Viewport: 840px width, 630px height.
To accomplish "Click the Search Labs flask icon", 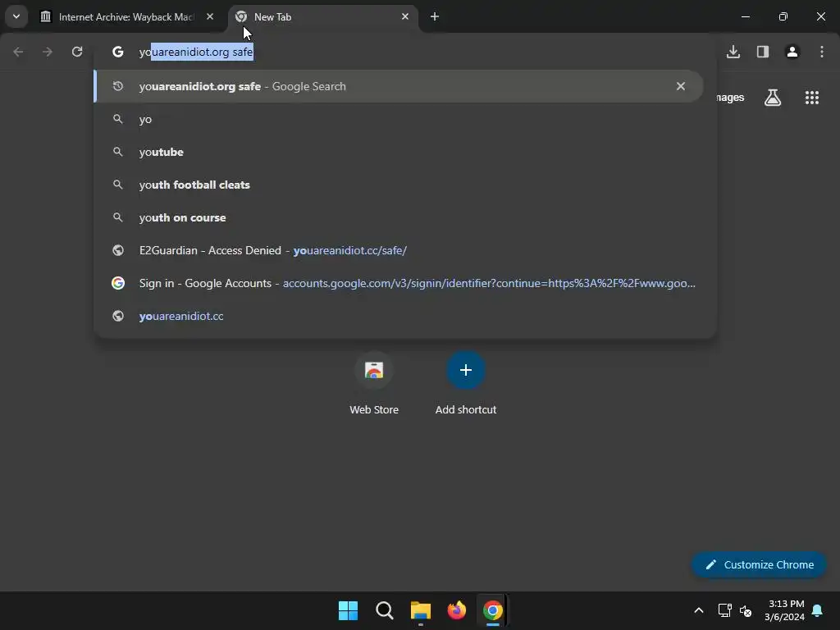I will (x=773, y=98).
